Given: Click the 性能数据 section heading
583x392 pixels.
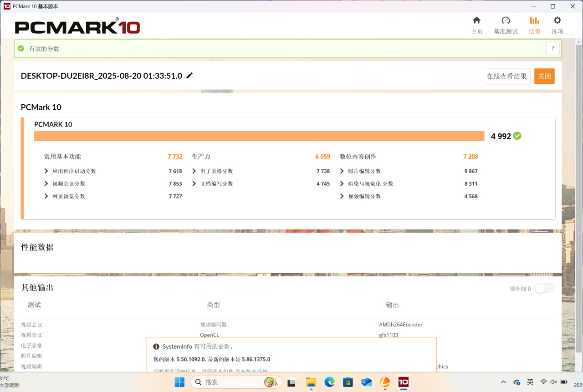Looking at the screenshot, I should tap(37, 247).
